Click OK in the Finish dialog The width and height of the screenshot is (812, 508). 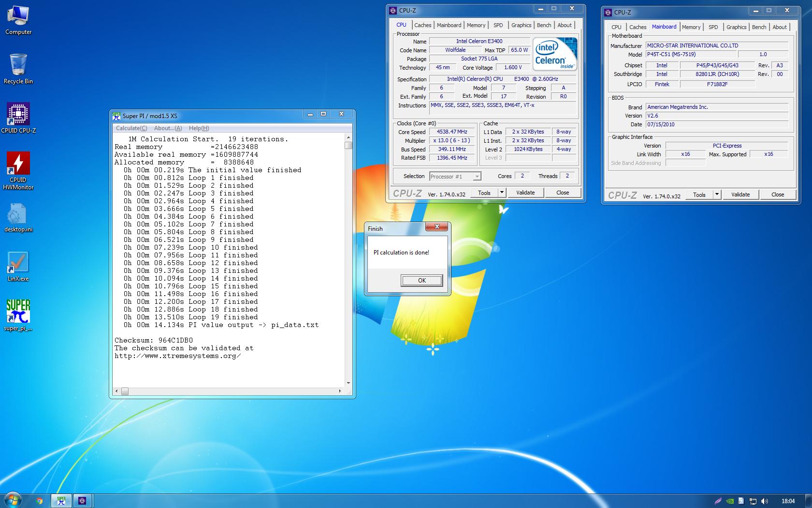(x=421, y=281)
